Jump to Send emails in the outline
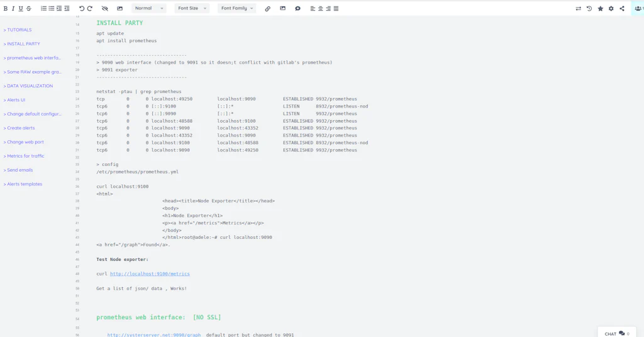Image resolution: width=644 pixels, height=337 pixels. click(18, 170)
